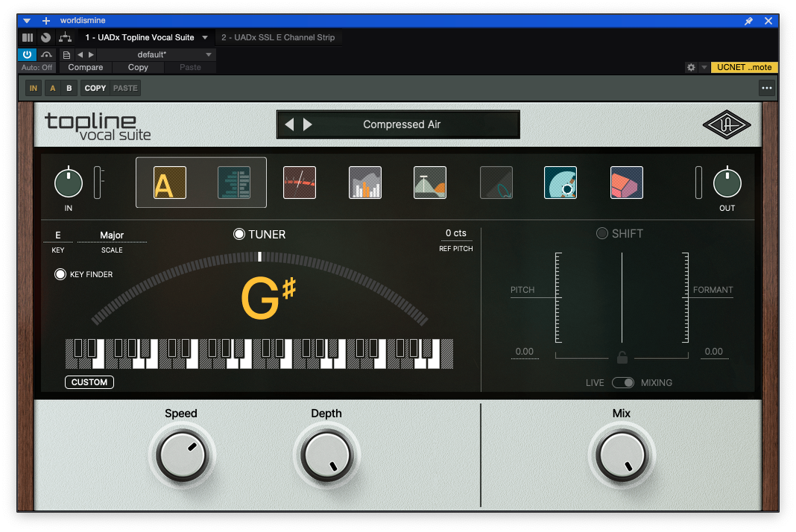
Task: Open the teal dial delay module
Action: tap(560, 183)
